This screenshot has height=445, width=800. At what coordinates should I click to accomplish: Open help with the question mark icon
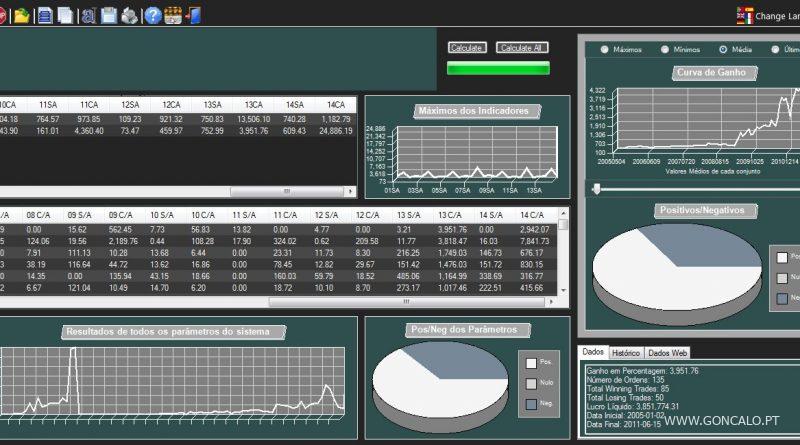click(152, 15)
